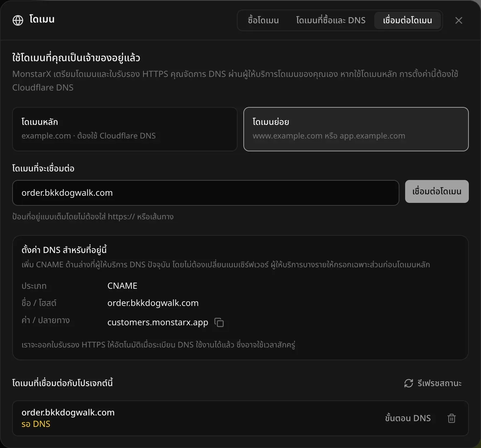Click the ชื่อ / โฮสต์ row label

[x=39, y=303]
